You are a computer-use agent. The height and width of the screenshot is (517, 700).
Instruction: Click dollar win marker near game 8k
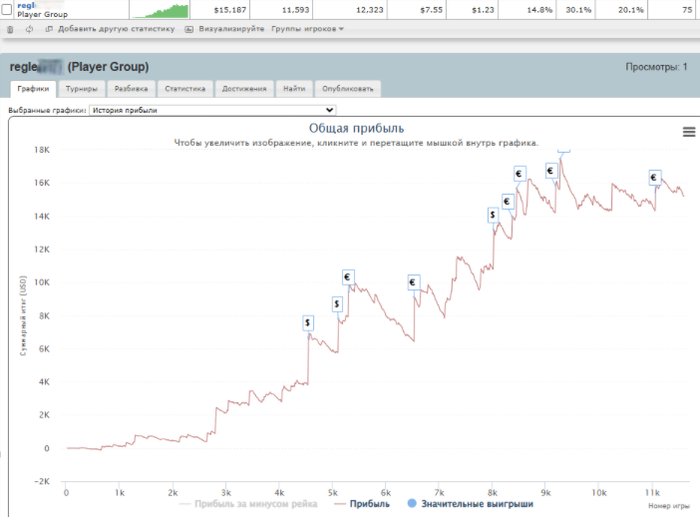pos(492,215)
